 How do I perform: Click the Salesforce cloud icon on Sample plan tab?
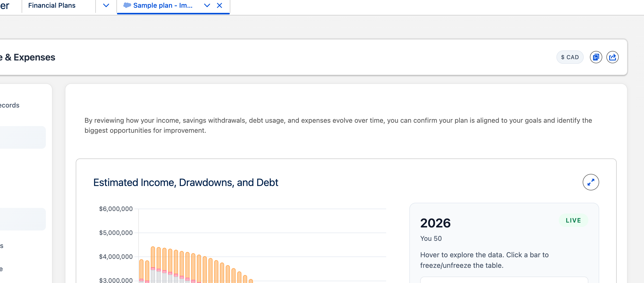[x=127, y=5]
